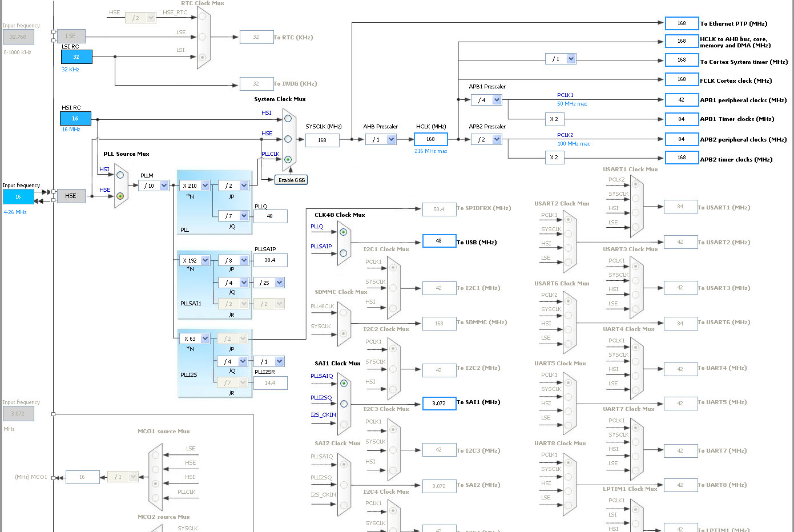The height and width of the screenshot is (532, 794).
Task: Open the PLLSAI1 /8 P divider dropdown
Action: [x=244, y=260]
